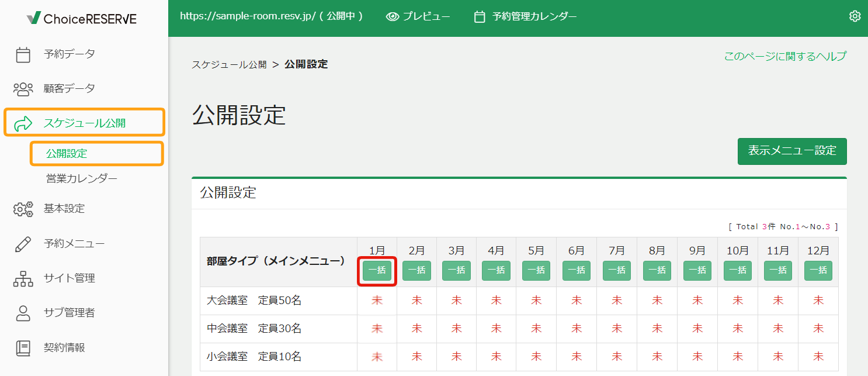Click 未 for 大会議室 in 1月
The image size is (868, 376).
click(377, 301)
